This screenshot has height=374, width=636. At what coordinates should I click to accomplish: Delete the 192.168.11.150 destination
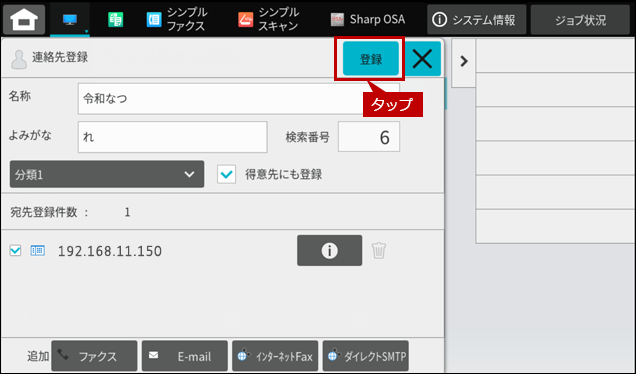[x=379, y=250]
